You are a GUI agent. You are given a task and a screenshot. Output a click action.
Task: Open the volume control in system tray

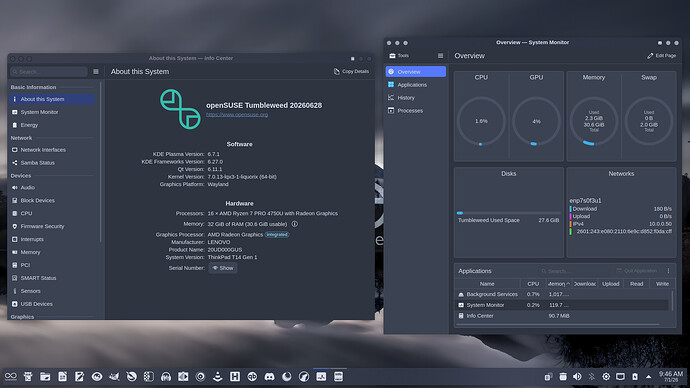coord(577,377)
